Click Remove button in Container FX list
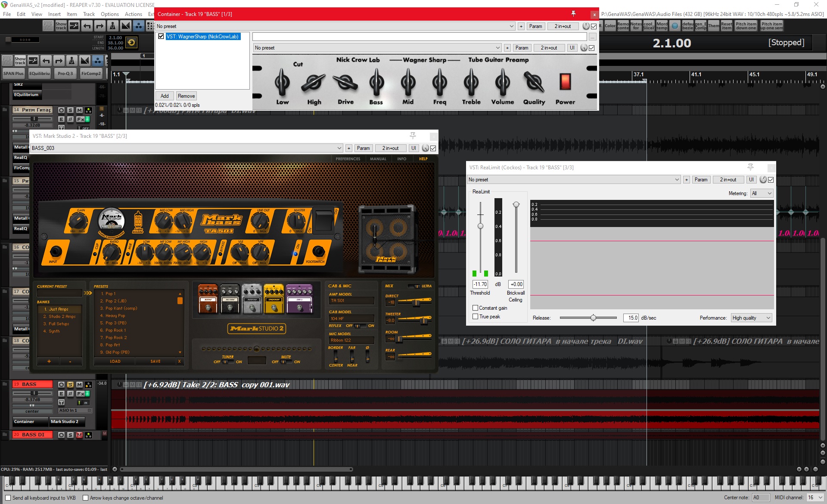The height and width of the screenshot is (504, 827). 186,96
